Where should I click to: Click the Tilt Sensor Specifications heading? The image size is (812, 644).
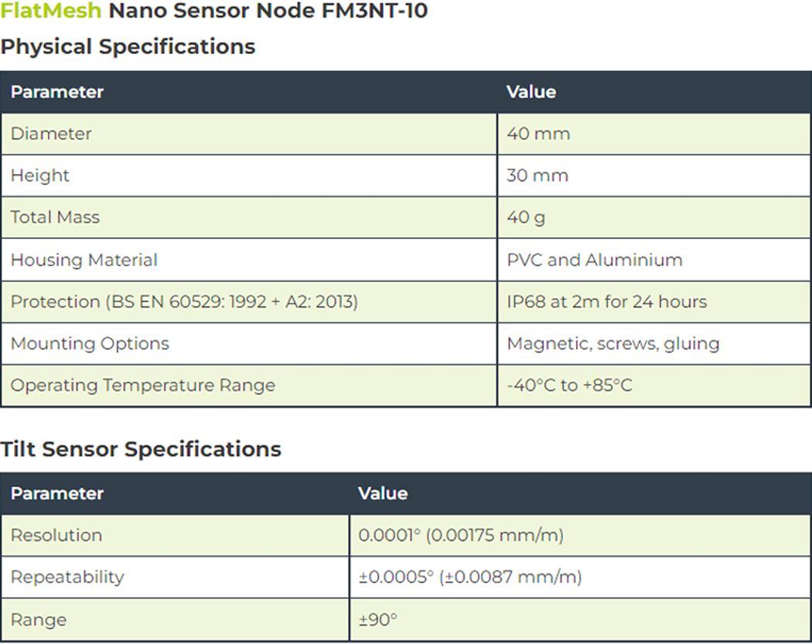point(141,449)
